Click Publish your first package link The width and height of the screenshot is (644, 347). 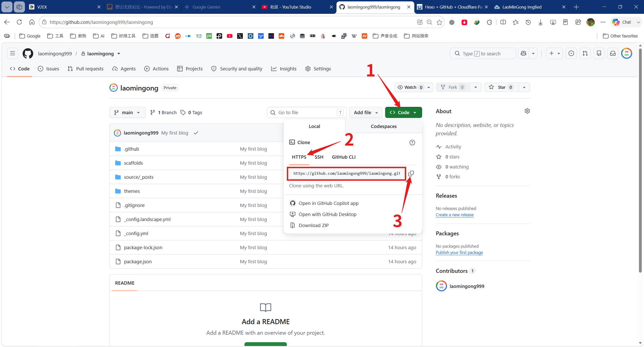(459, 252)
